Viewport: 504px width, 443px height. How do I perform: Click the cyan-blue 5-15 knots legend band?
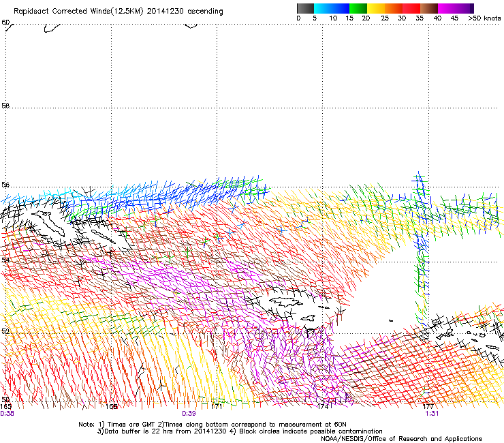click(x=332, y=8)
